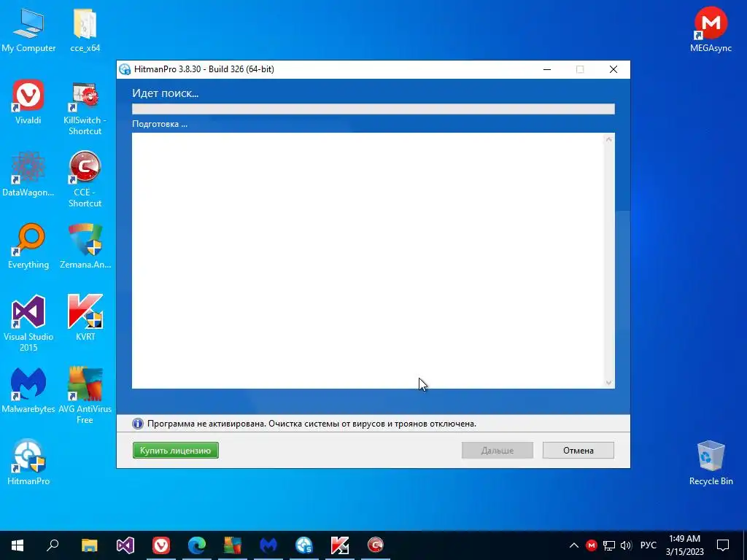Switch to Visual Studio in the taskbar
Screen dimensions: 747x560
pos(125,545)
